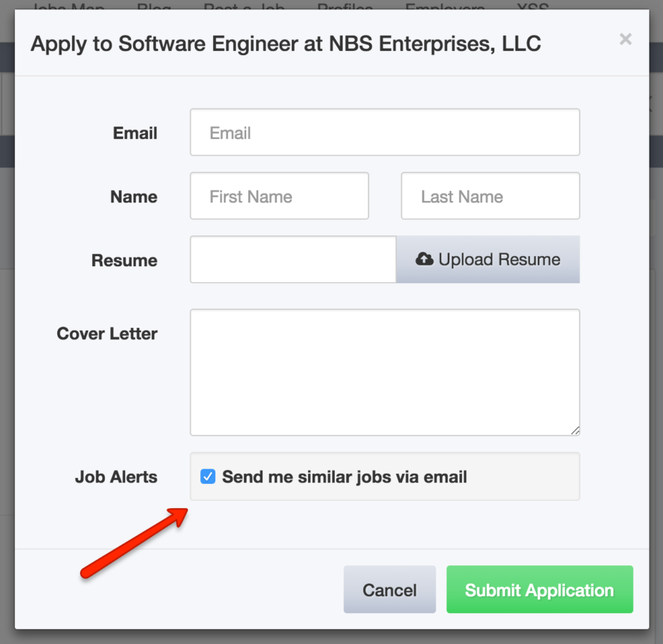Go to the Employers page
The height and width of the screenshot is (644, 663).
click(444, 7)
